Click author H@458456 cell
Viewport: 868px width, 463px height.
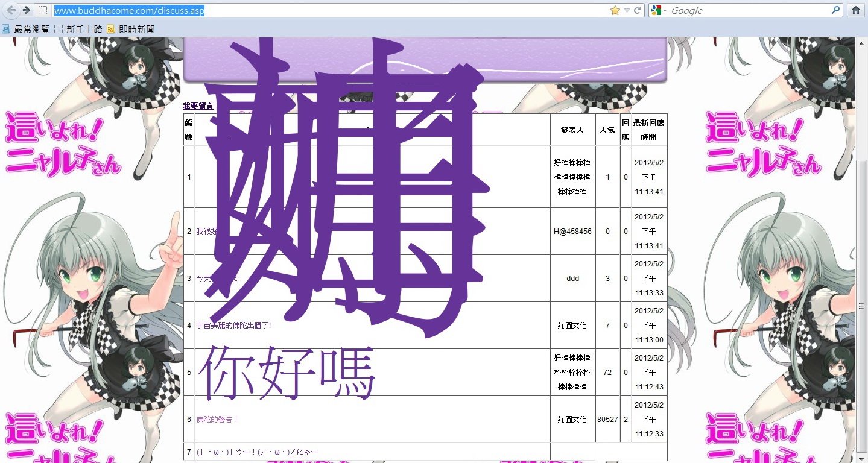572,231
